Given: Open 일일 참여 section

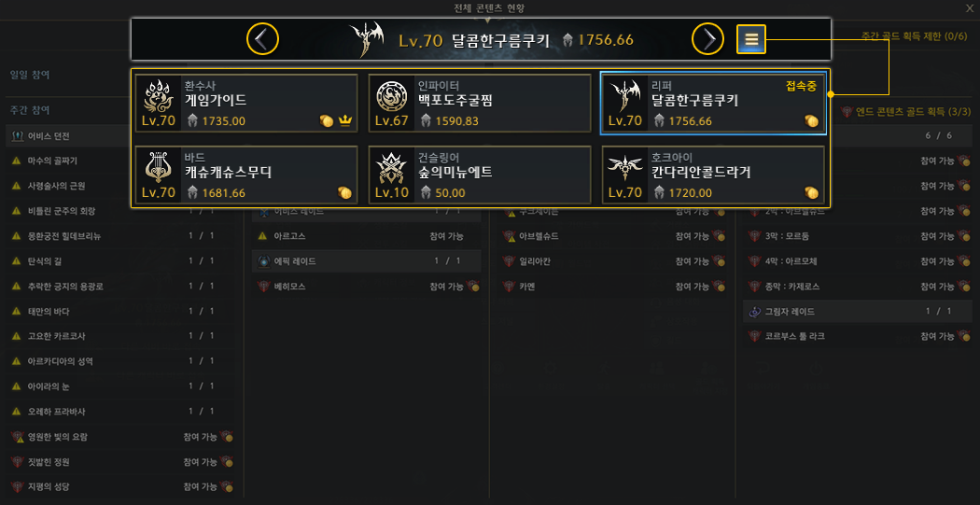Looking at the screenshot, I should (30, 75).
